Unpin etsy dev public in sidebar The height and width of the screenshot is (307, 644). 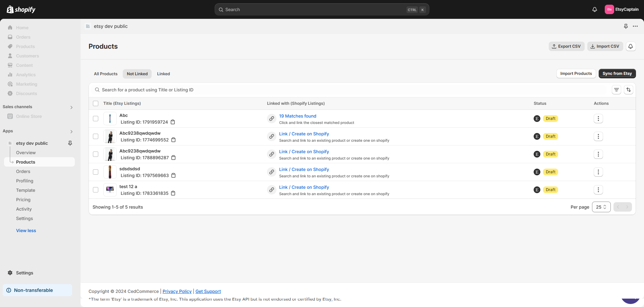click(70, 143)
